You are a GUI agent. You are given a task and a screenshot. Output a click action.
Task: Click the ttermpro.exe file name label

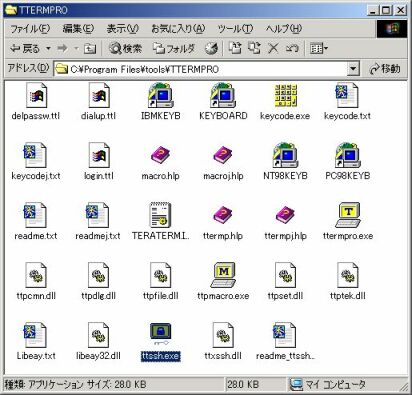[x=348, y=236]
